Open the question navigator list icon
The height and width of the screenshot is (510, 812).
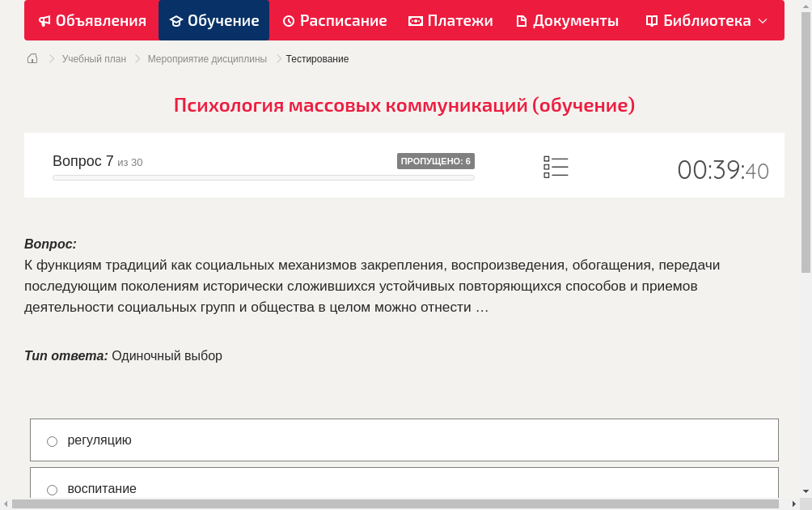[556, 166]
